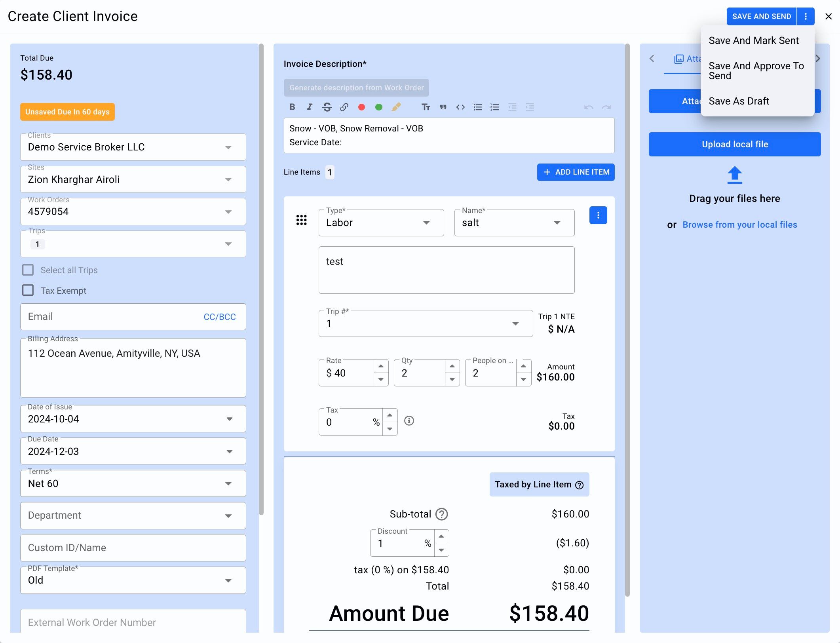Toggle bold formatting in description editor
This screenshot has width=840, height=643.
[292, 107]
